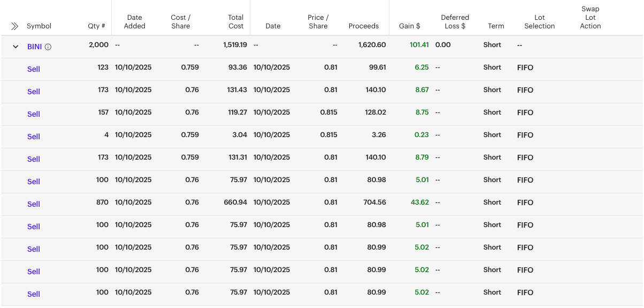Click the Date Added column header
644x308 pixels.
134,21
